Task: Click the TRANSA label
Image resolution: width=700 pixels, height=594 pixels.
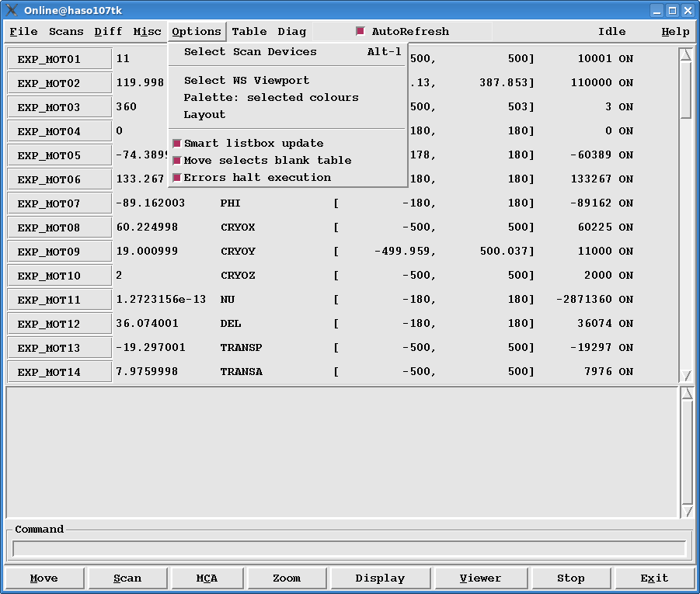Action: click(242, 372)
